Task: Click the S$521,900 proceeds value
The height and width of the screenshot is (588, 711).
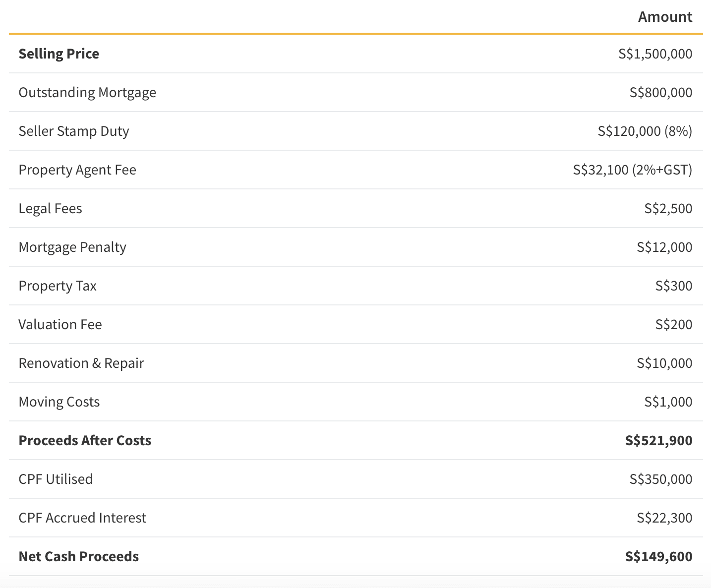Action: 659,440
